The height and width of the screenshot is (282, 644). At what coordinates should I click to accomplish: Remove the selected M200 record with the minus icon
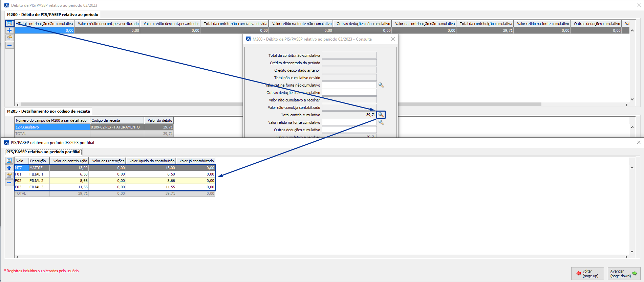[9, 45]
